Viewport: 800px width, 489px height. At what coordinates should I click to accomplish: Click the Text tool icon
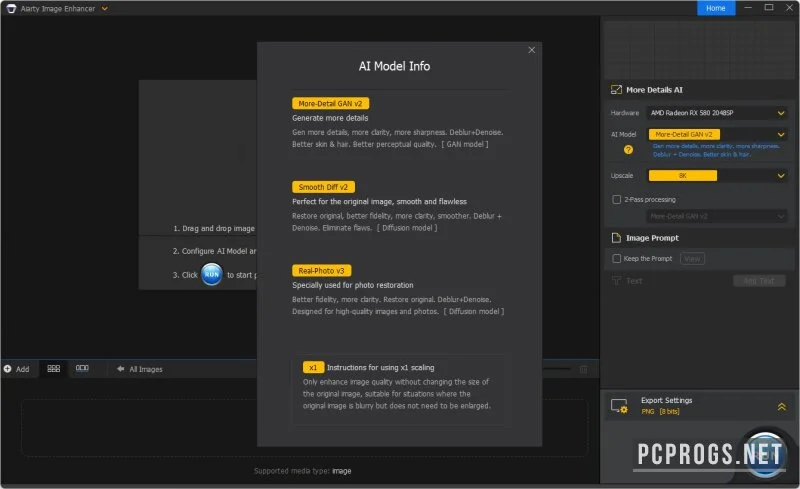[x=616, y=281]
